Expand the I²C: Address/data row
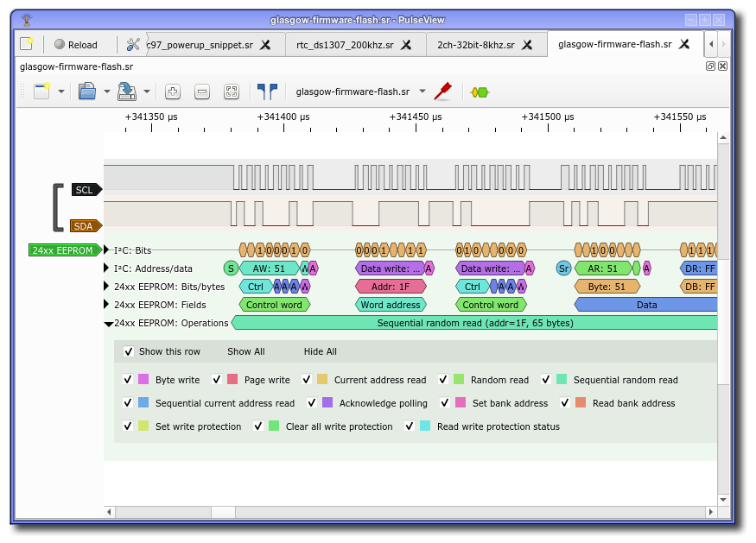 click(x=106, y=268)
